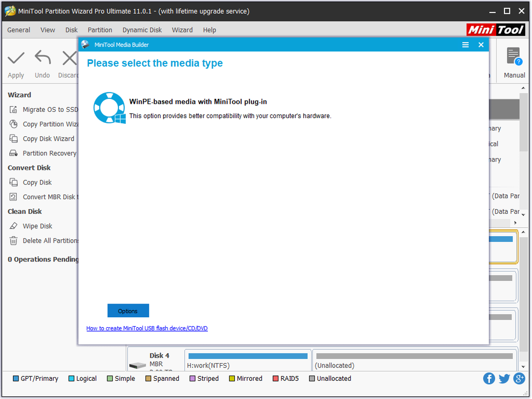Choose WinPE-based media with MiniTool plug-in
The height and width of the screenshot is (399, 532).
tap(198, 102)
